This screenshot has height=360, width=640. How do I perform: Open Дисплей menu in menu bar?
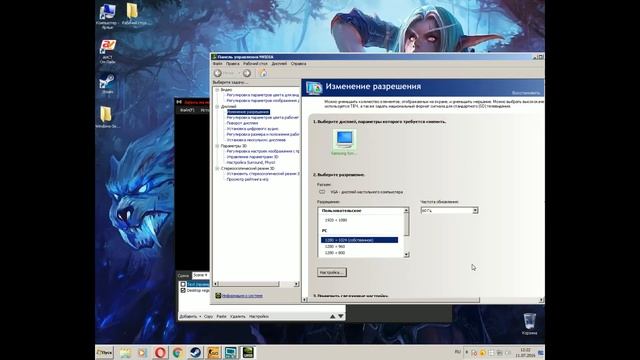279,64
